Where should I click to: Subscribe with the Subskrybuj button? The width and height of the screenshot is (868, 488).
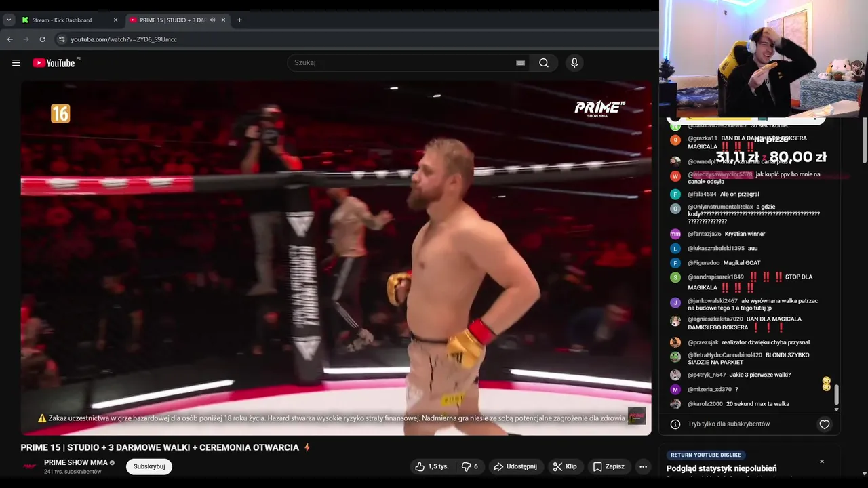[149, 466]
